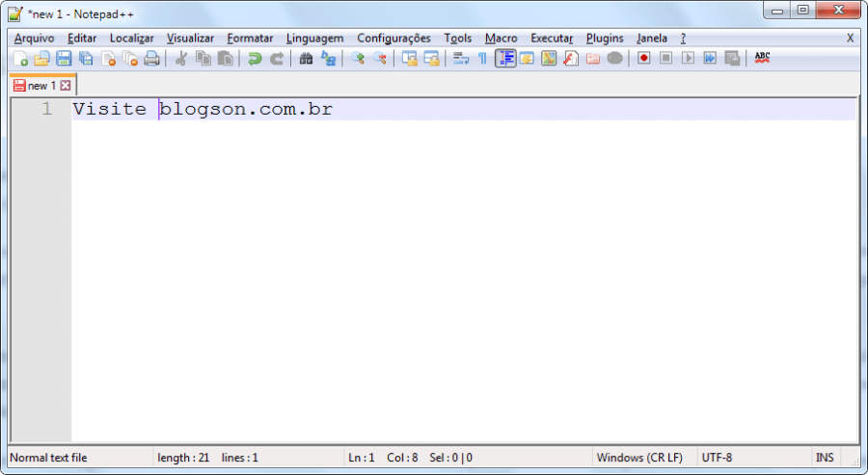Select the 'new 1' document tab
868x475 pixels.
pyautogui.click(x=42, y=86)
